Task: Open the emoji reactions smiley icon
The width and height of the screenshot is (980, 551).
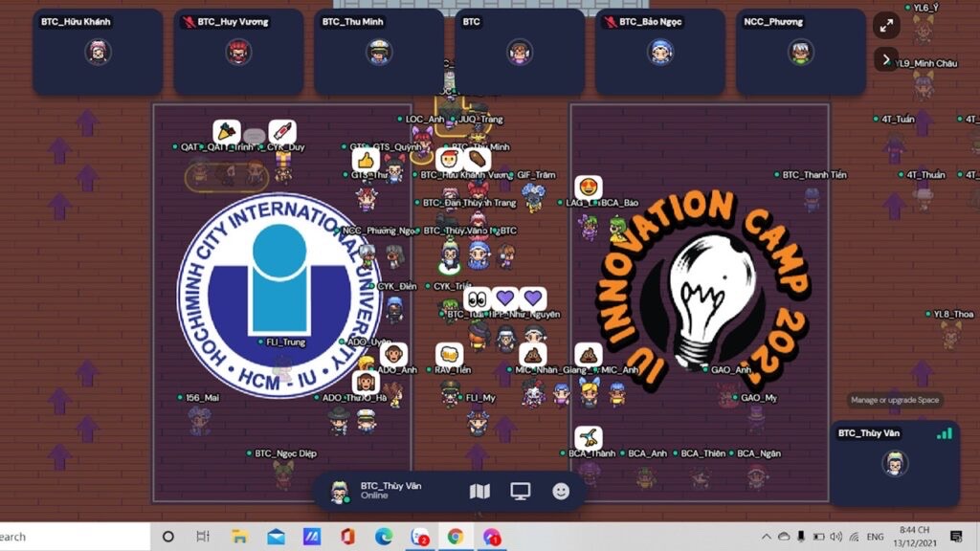Action: [x=562, y=492]
